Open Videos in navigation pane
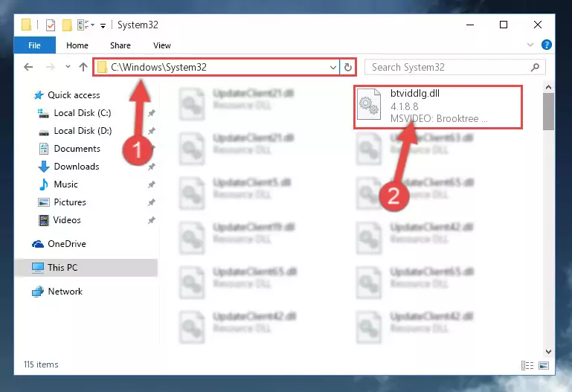Viewport: 572px width, 392px height. (x=67, y=220)
